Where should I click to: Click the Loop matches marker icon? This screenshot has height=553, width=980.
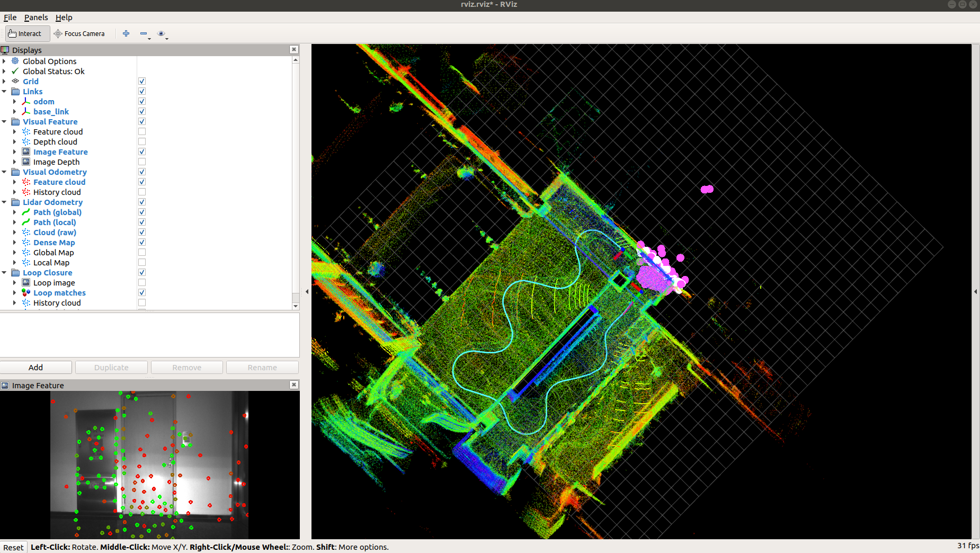click(x=26, y=292)
